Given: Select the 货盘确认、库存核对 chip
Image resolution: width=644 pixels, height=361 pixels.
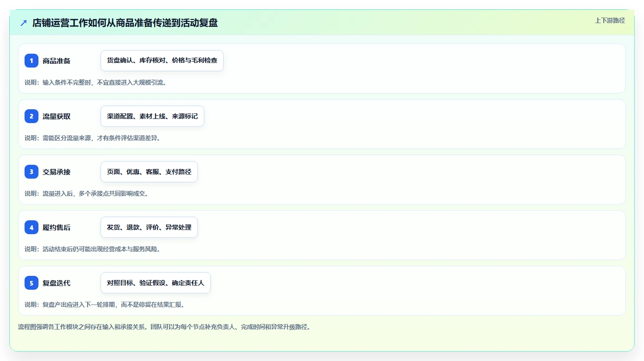Looking at the screenshot, I should tap(162, 61).
